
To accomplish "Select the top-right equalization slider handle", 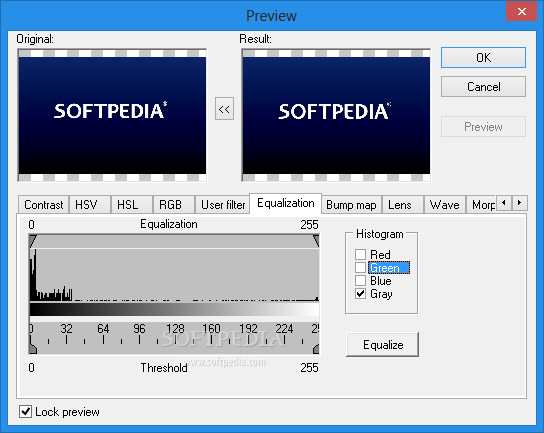I will 316,241.
